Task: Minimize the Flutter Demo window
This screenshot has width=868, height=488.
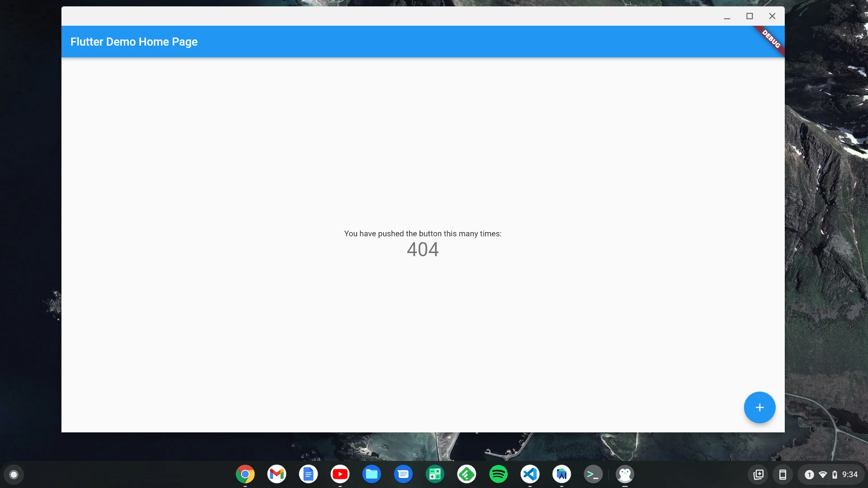Action: pos(727,16)
